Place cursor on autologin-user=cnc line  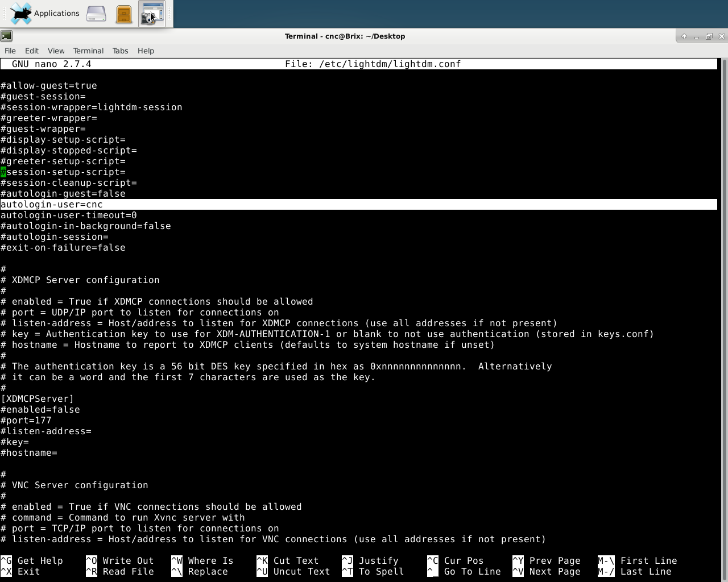click(x=358, y=205)
